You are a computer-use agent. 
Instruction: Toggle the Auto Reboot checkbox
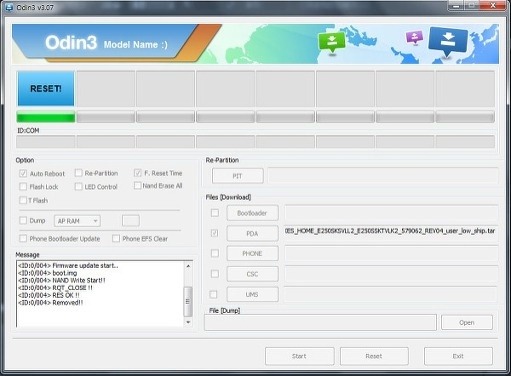tap(23, 173)
